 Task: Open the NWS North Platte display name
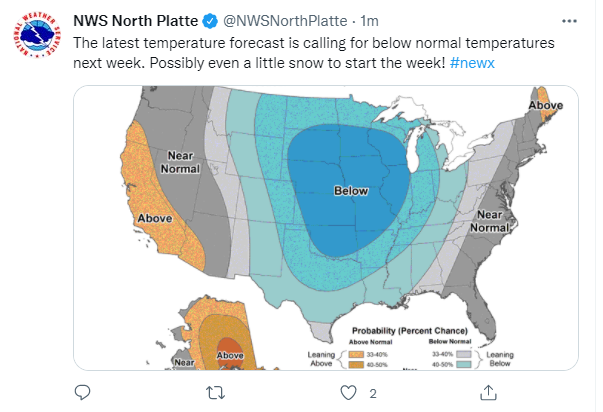137,19
